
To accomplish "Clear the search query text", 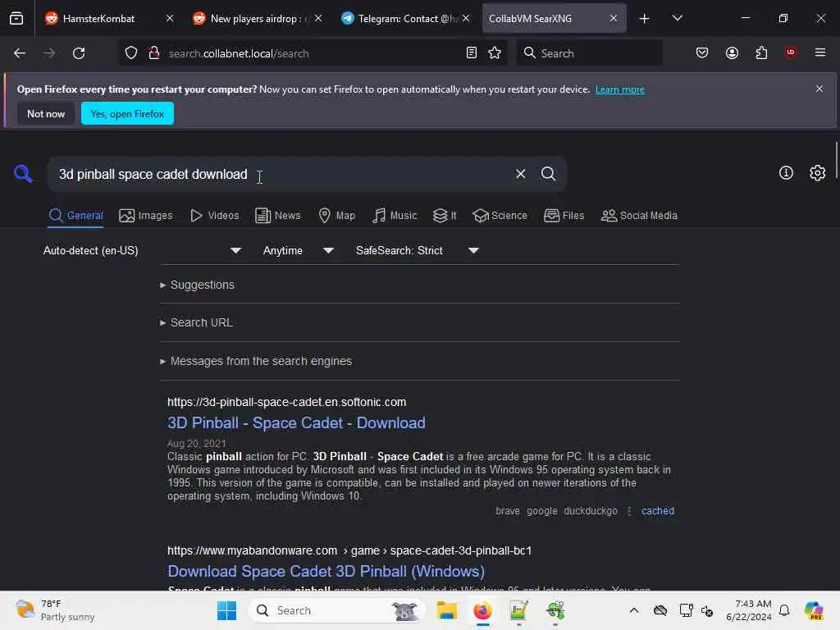I will (x=520, y=174).
